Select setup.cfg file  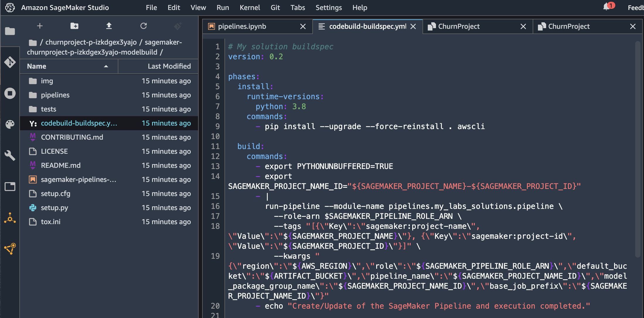pyautogui.click(x=109, y=194)
